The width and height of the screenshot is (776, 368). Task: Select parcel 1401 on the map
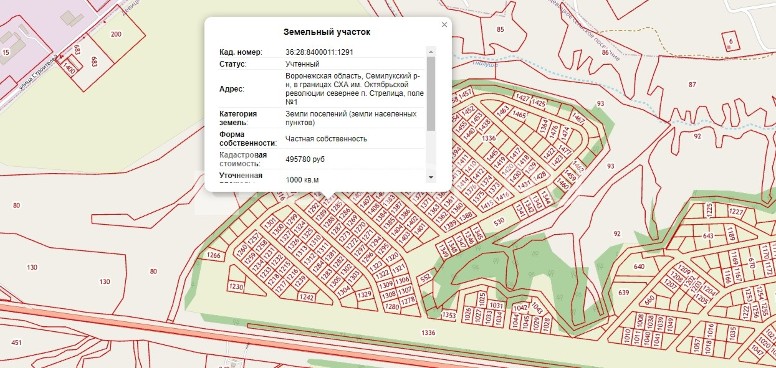tap(420, 229)
